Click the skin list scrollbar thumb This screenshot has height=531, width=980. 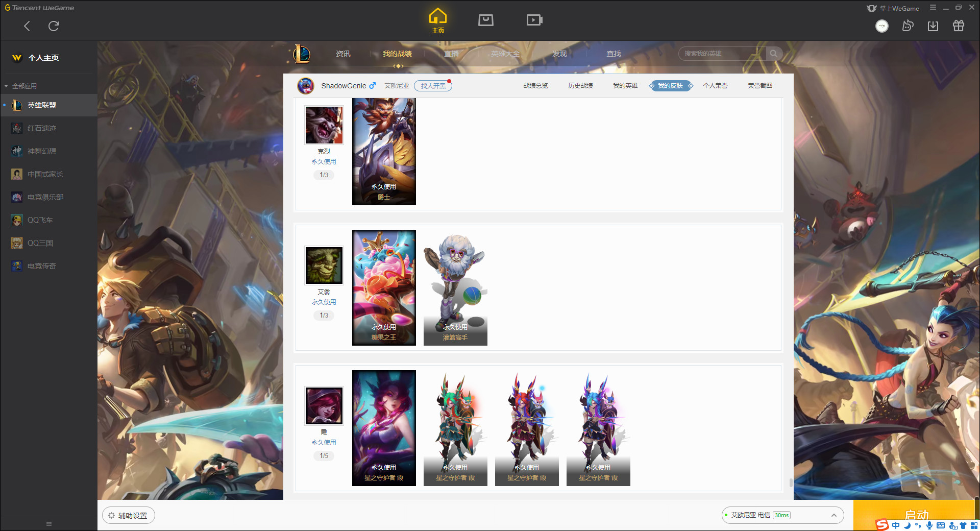pos(791,482)
